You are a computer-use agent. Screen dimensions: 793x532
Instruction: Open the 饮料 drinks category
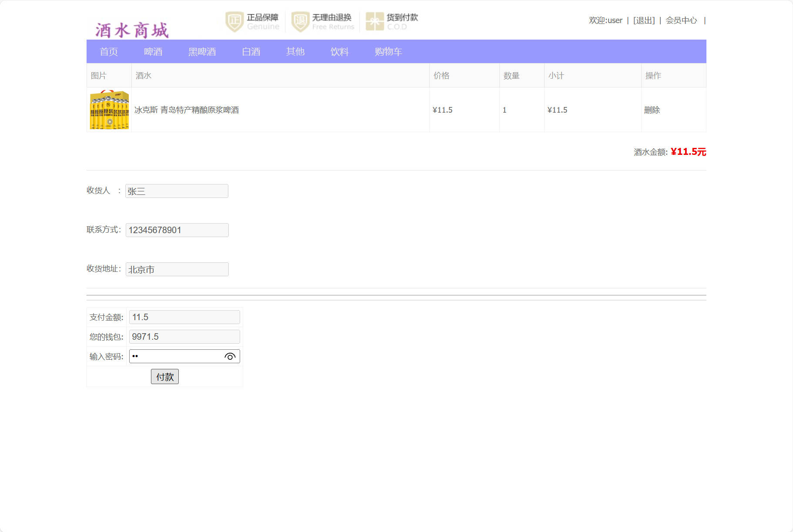(x=340, y=51)
